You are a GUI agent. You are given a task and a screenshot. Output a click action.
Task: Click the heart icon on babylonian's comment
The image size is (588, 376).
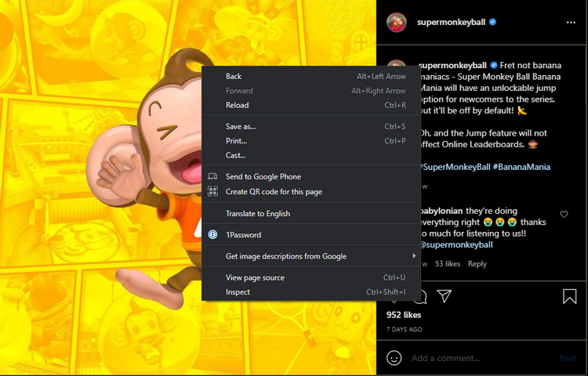[564, 214]
